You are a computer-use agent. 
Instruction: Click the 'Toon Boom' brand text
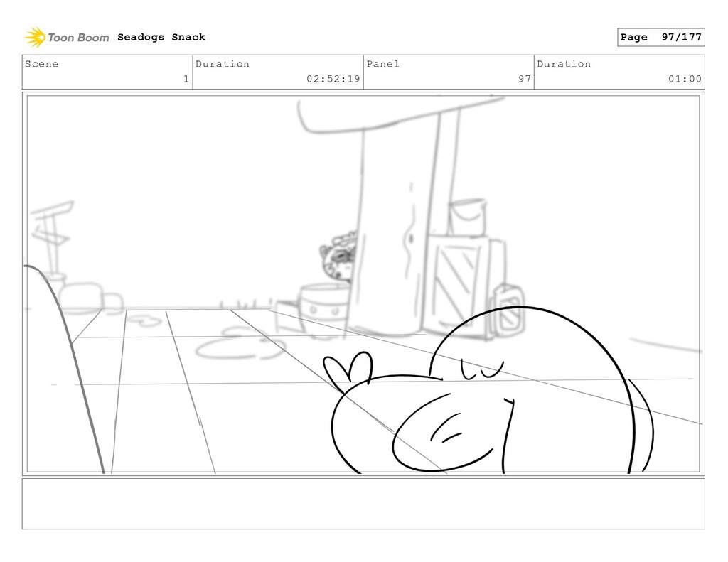[x=78, y=38]
